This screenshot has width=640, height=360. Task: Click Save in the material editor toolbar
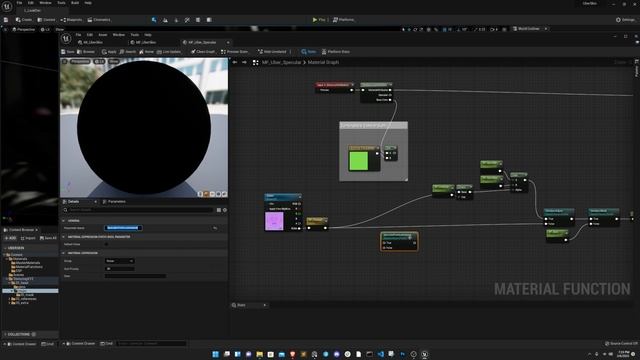pos(68,52)
